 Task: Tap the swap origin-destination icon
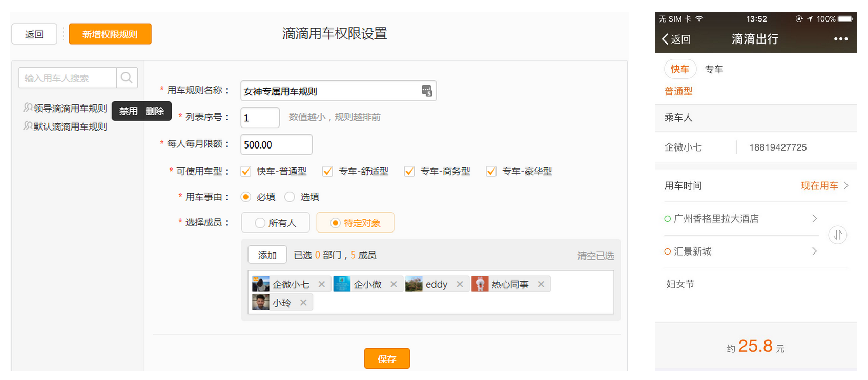point(838,235)
